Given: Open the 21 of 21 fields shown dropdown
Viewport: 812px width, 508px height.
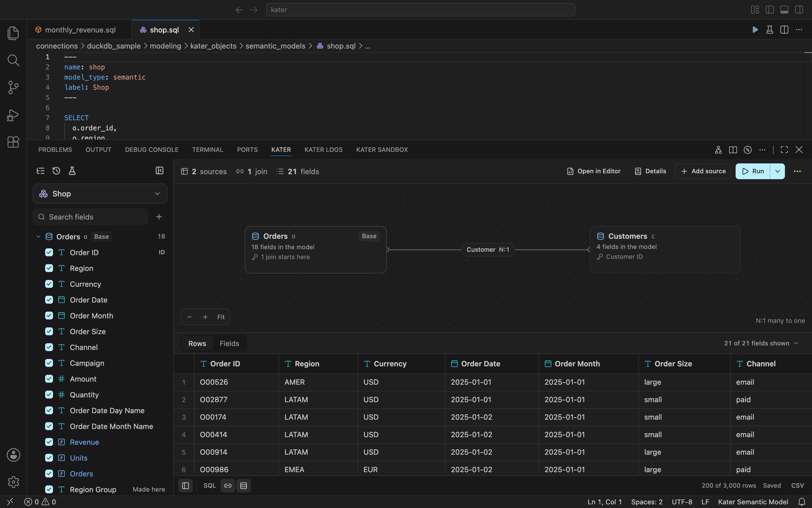Looking at the screenshot, I should (761, 343).
